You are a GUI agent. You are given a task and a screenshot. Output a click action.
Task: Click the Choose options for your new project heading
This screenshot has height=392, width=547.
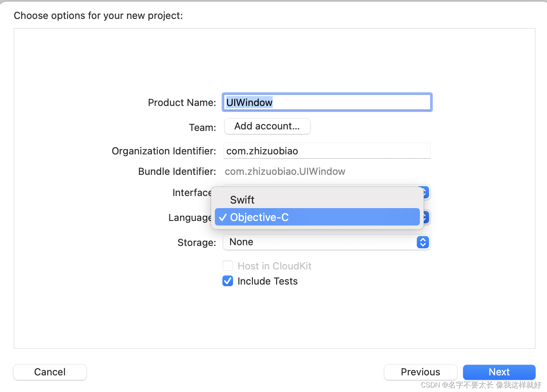click(x=98, y=16)
